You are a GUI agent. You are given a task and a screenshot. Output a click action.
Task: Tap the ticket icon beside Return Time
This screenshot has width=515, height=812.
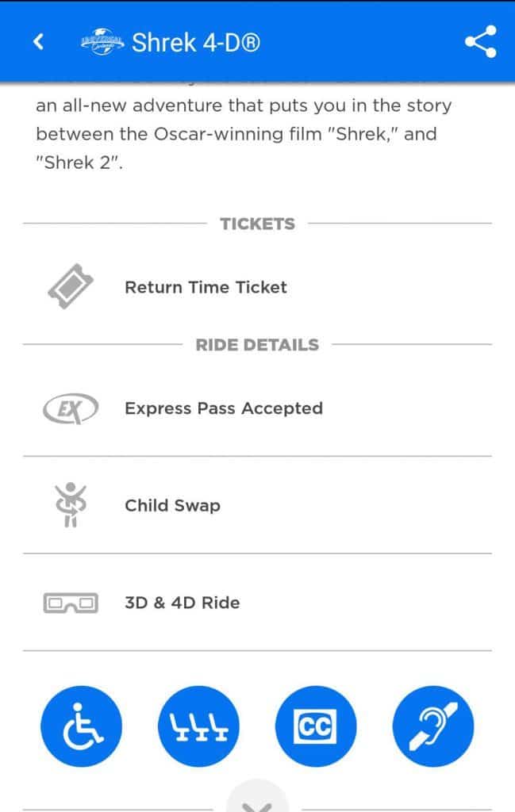(x=71, y=286)
